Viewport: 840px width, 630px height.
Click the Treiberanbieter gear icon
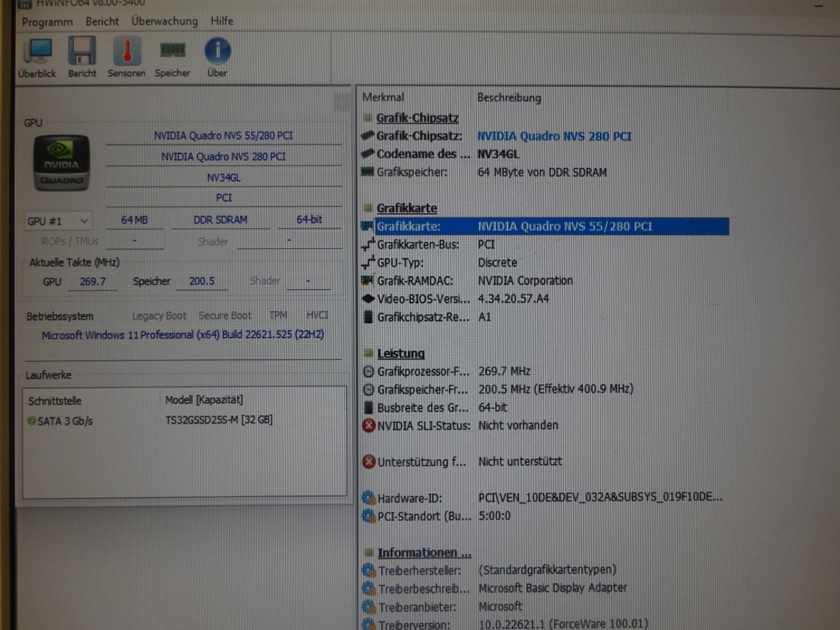370,607
